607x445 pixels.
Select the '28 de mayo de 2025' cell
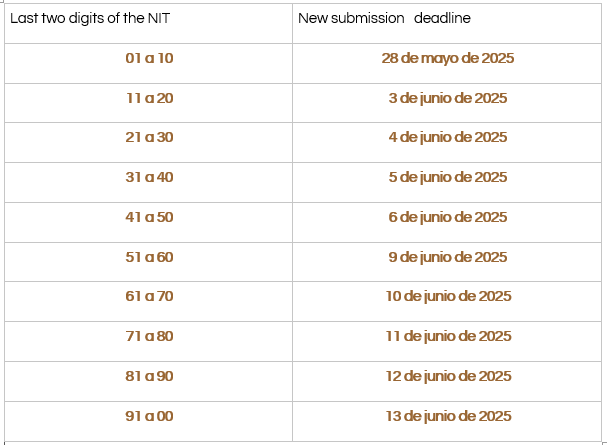447,63
